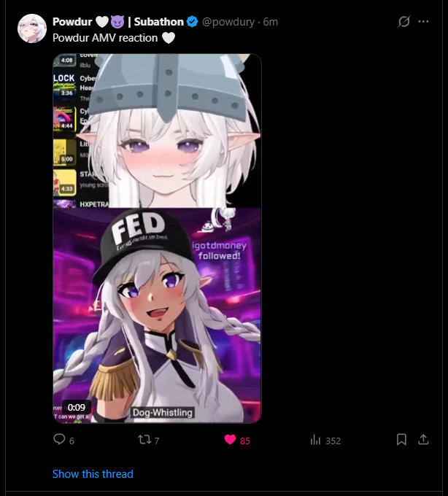The height and width of the screenshot is (496, 448).
Task: Open the display name Powdur Subathon
Action: click(x=118, y=22)
